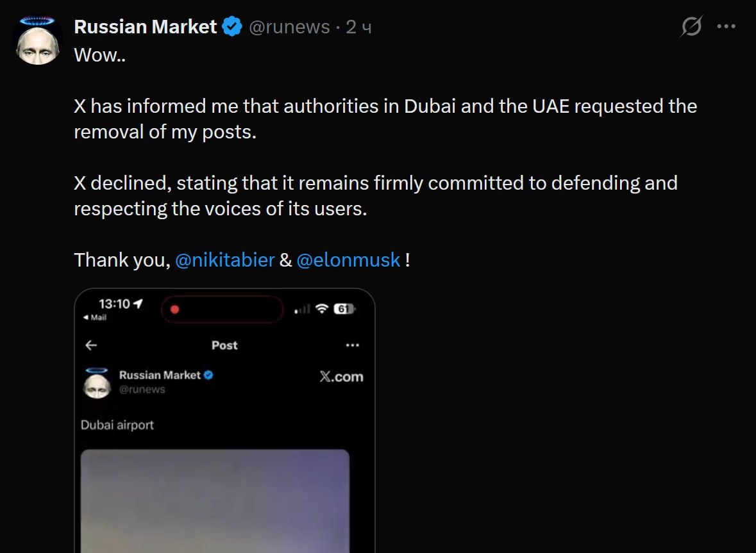Open the "2 ч" post timestamp
This screenshot has height=553, width=756.
[359, 27]
